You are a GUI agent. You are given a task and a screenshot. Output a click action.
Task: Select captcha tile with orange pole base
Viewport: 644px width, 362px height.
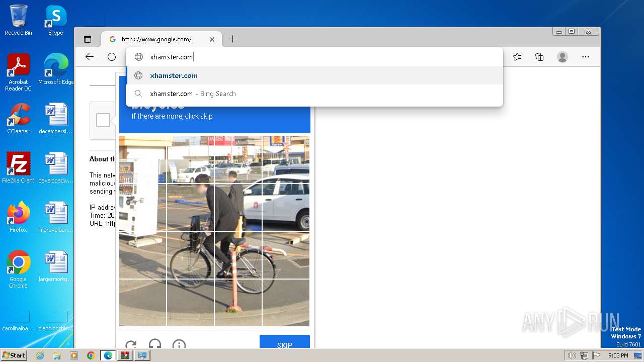pyautogui.click(x=238, y=303)
